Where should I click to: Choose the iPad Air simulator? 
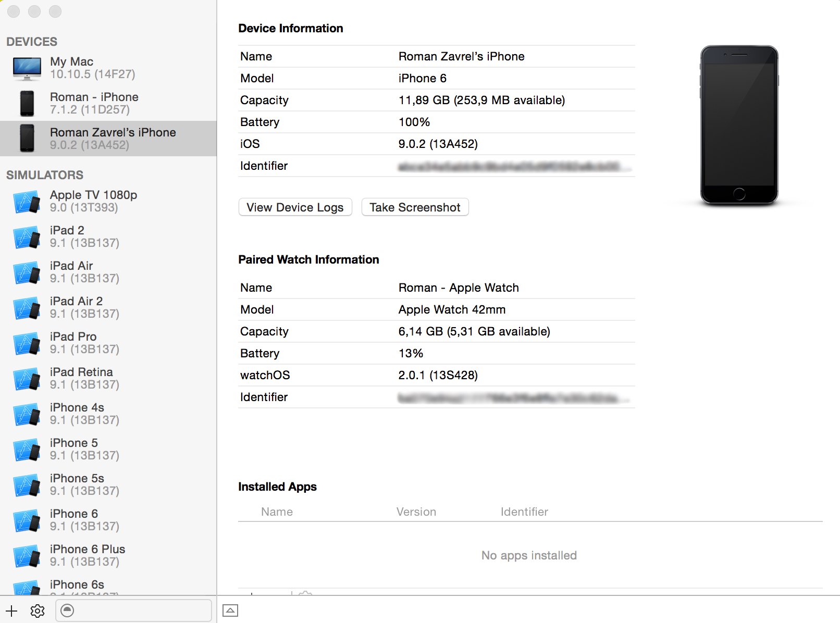108,272
